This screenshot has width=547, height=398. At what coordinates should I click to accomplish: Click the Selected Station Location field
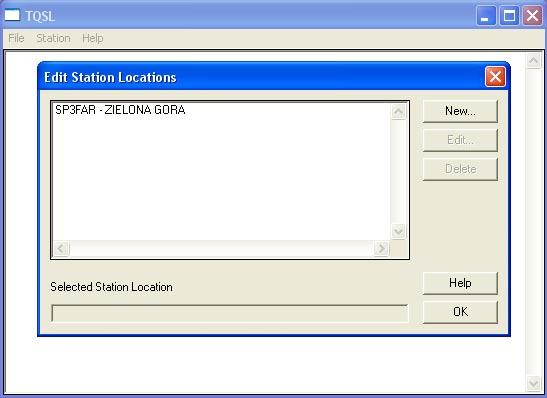coord(230,313)
